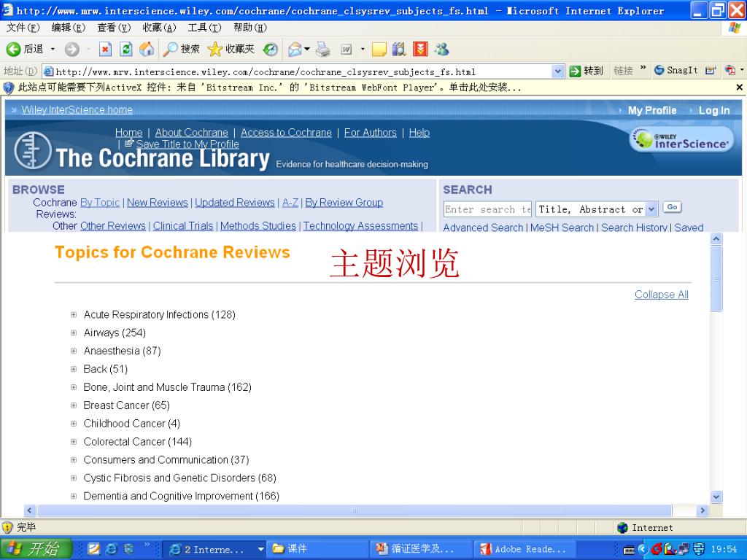Viewport: 747px width, 560px height.
Task: Launch Internet Explorer from quick launch
Action: (x=111, y=549)
